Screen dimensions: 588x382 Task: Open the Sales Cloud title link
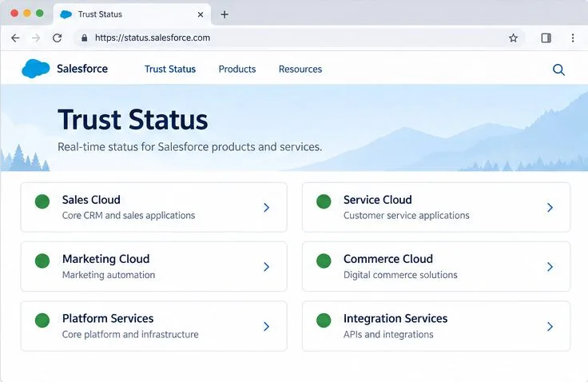(x=91, y=200)
